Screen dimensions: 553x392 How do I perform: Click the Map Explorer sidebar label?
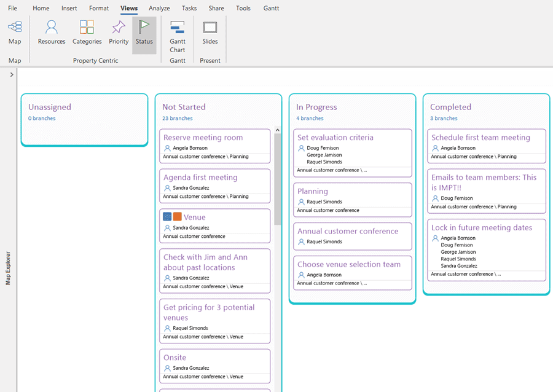pyautogui.click(x=8, y=268)
